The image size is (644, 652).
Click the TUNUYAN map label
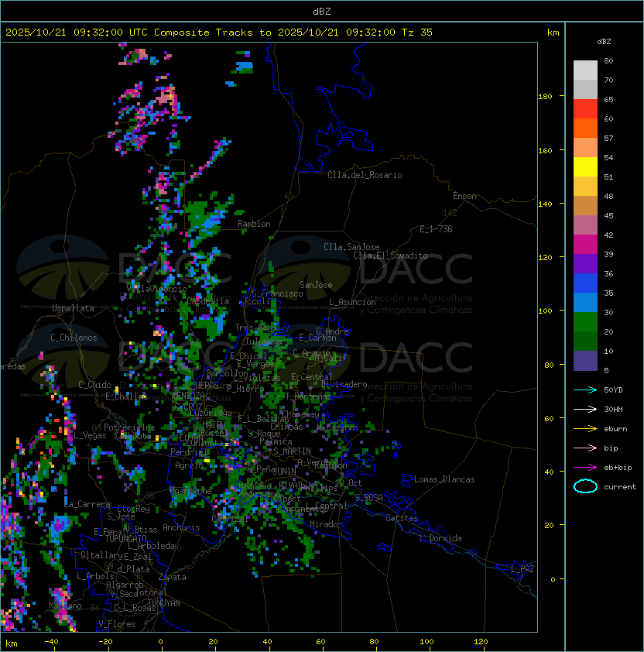[x=164, y=603]
